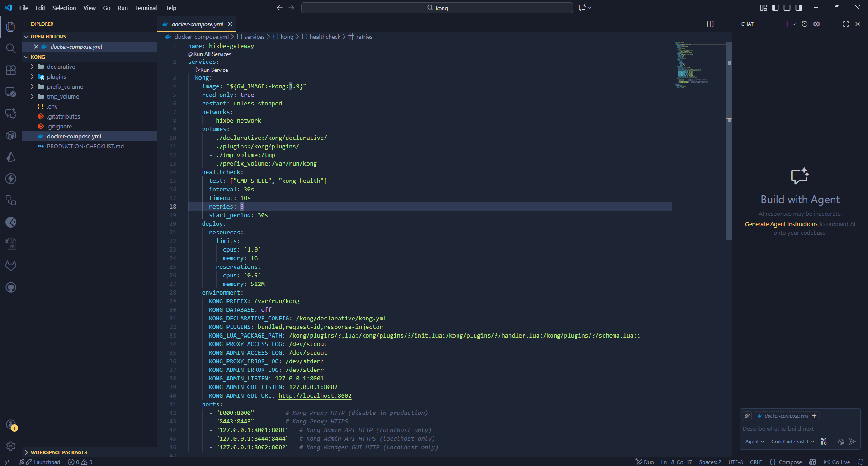Open the Terminal menu
Screen dimensions: 868x466
(x=146, y=8)
